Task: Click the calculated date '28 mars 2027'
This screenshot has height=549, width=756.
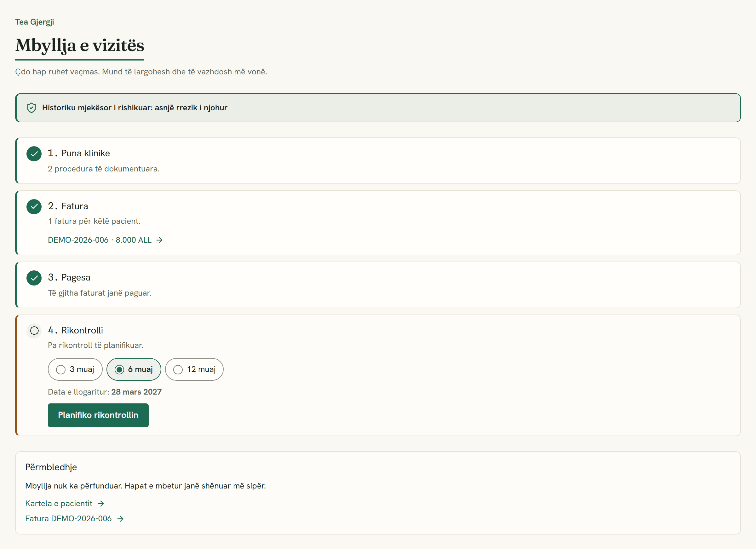Action: point(136,392)
